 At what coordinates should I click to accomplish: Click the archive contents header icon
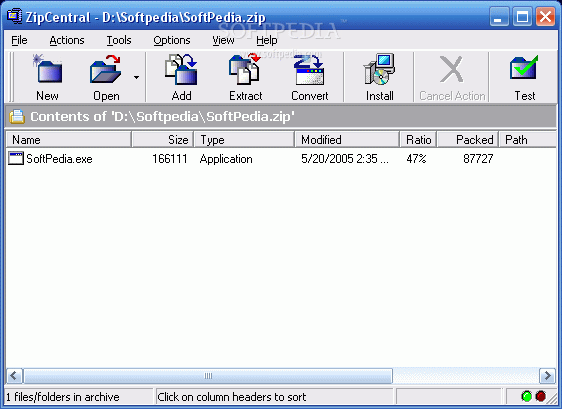tap(17, 116)
